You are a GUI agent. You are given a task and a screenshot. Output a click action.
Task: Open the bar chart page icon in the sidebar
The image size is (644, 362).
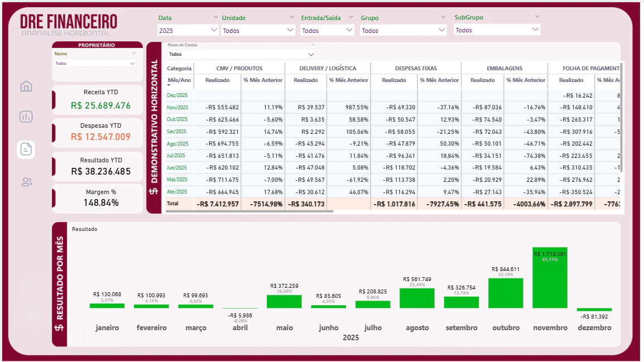coord(26,117)
